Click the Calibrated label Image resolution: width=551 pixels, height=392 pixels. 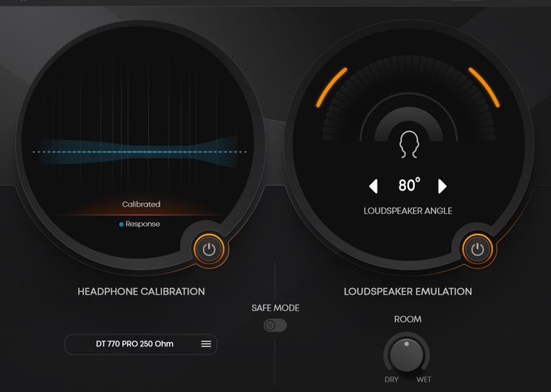point(141,204)
